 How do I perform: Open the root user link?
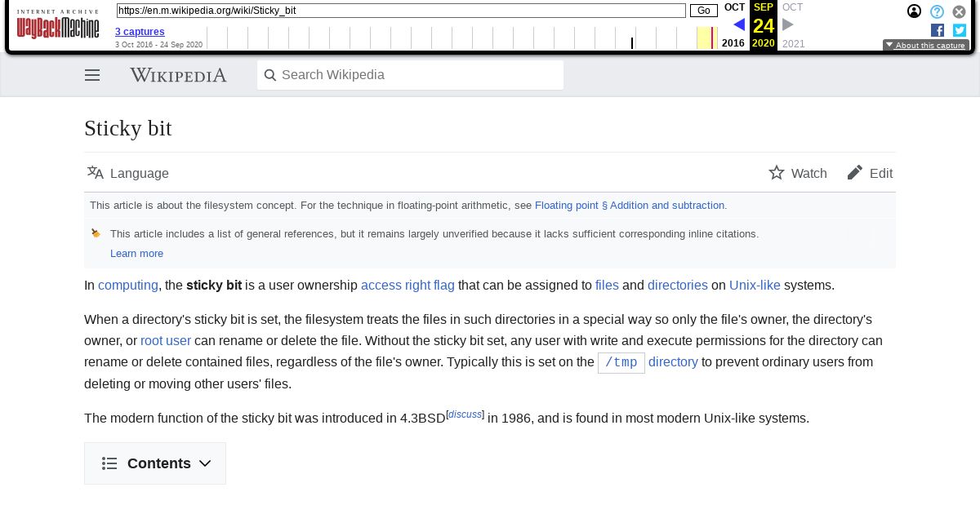(166, 341)
